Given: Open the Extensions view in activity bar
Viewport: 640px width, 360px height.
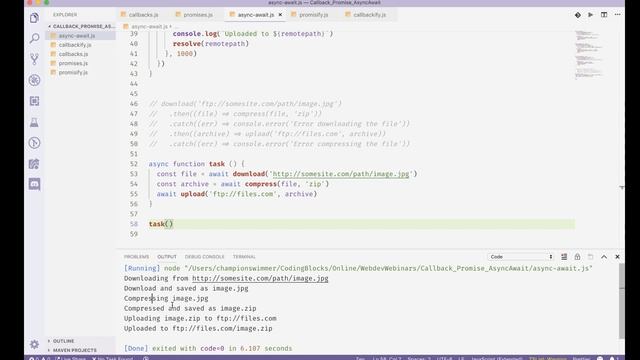Looking at the screenshot, I should point(34,101).
